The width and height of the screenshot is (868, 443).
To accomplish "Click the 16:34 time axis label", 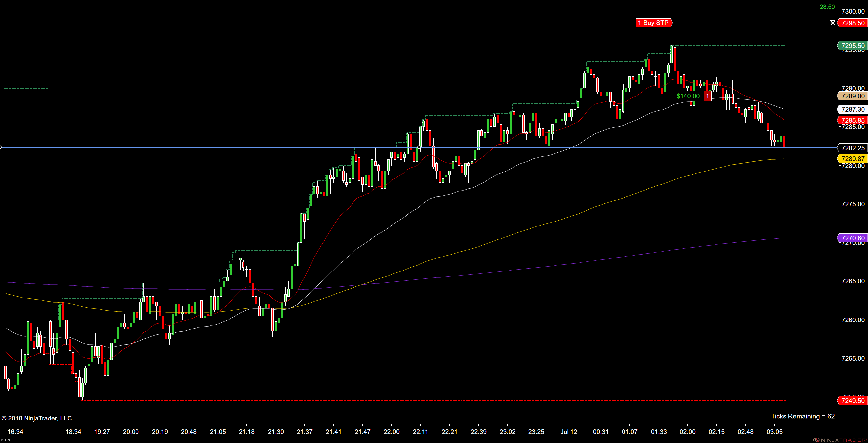I will pos(15,432).
